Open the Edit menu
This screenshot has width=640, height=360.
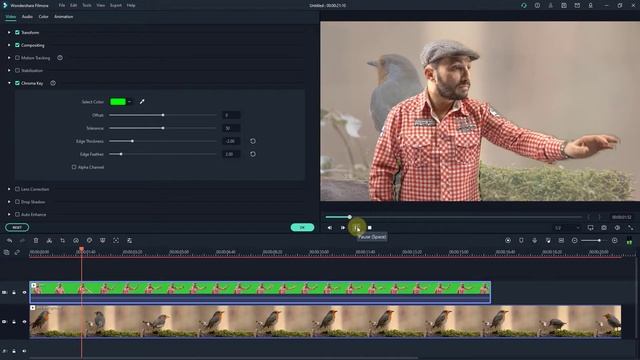point(73,5)
